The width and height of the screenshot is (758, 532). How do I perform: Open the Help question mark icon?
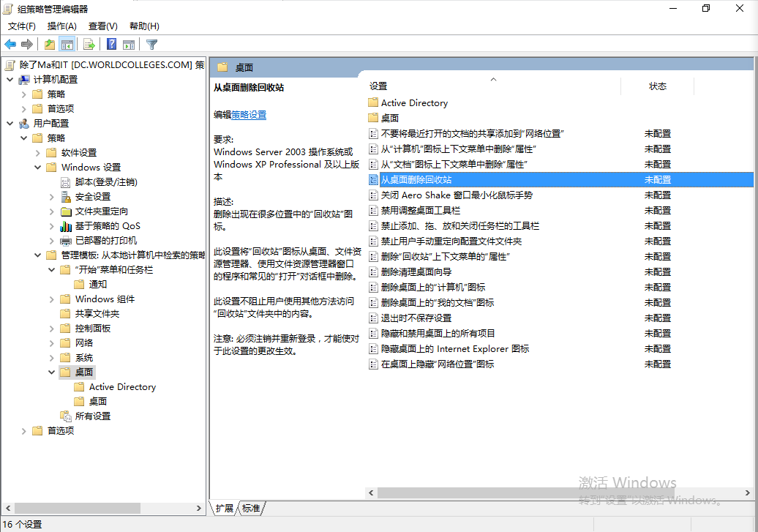coord(112,45)
